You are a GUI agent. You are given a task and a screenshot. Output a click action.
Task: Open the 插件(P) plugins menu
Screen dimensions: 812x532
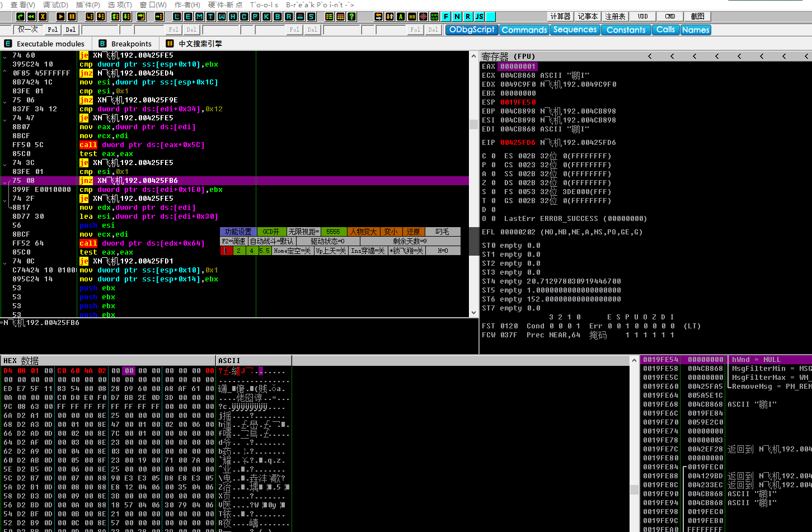[88, 4]
